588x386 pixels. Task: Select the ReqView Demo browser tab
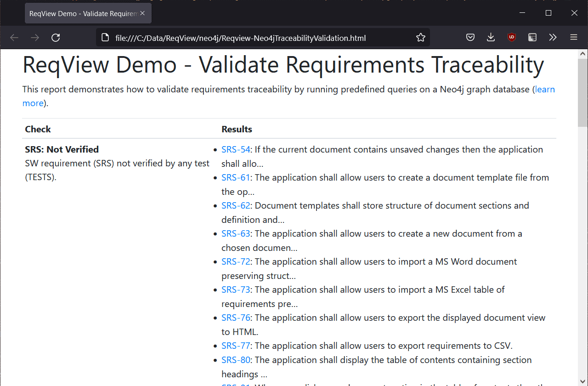tap(88, 13)
